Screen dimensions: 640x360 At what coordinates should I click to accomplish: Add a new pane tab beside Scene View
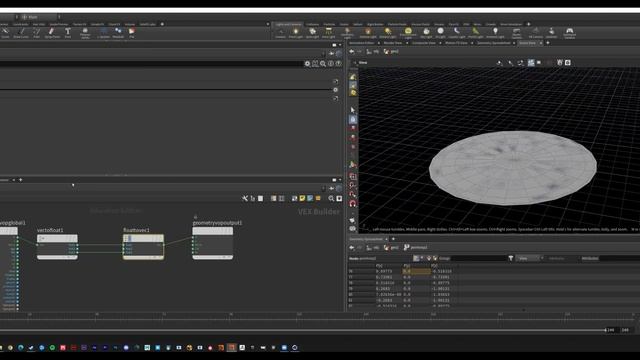(548, 43)
